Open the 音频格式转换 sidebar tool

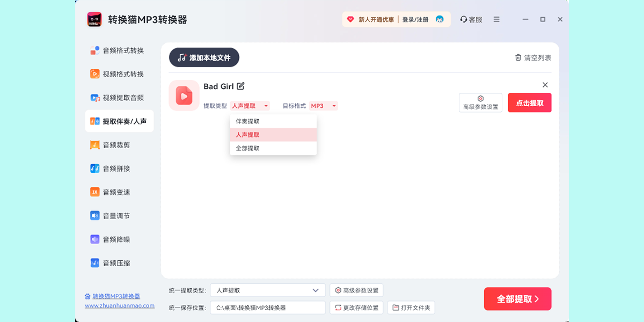tap(118, 50)
